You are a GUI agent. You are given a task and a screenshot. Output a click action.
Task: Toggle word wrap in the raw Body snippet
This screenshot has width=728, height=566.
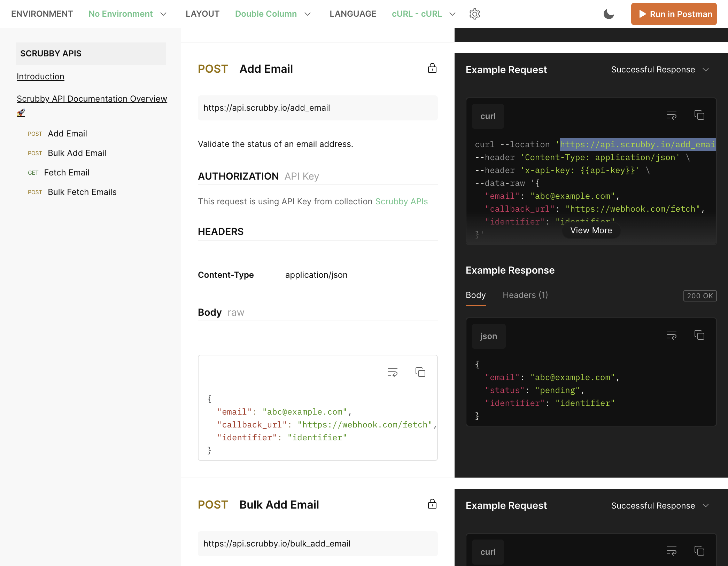pyautogui.click(x=393, y=372)
